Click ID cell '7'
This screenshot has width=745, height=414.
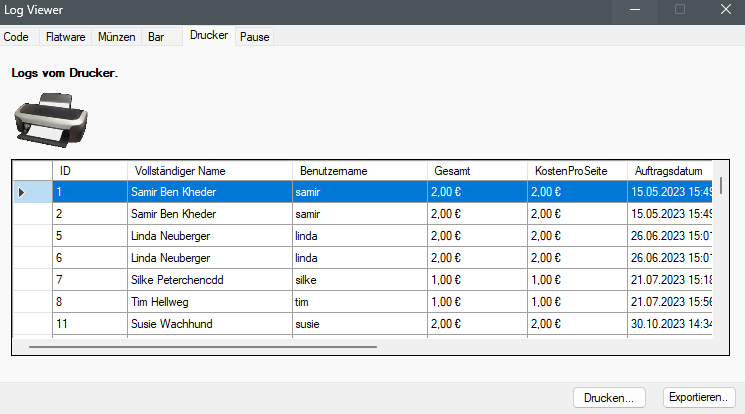point(90,280)
